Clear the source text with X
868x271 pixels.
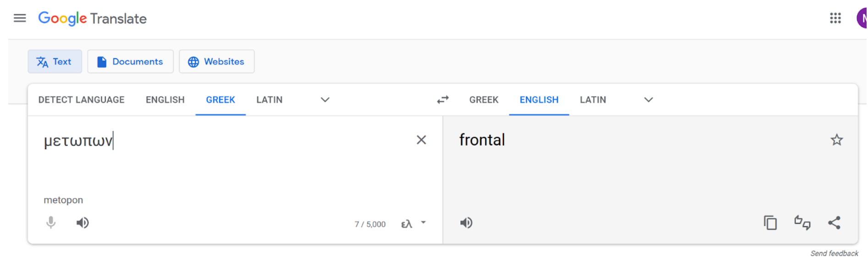[421, 140]
